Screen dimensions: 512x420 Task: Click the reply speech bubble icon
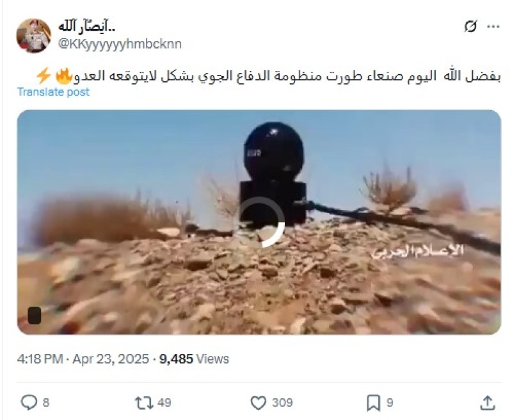pos(29,402)
